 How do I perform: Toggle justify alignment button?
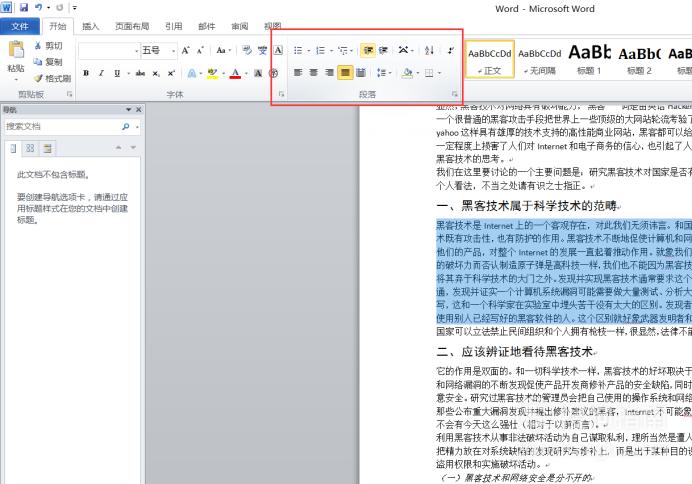click(x=345, y=73)
